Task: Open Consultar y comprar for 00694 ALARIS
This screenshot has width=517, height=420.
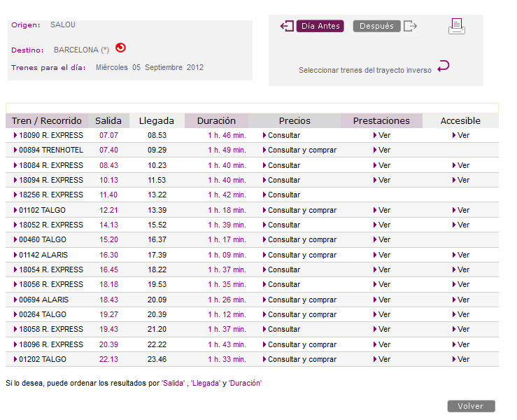Action: [x=299, y=300]
